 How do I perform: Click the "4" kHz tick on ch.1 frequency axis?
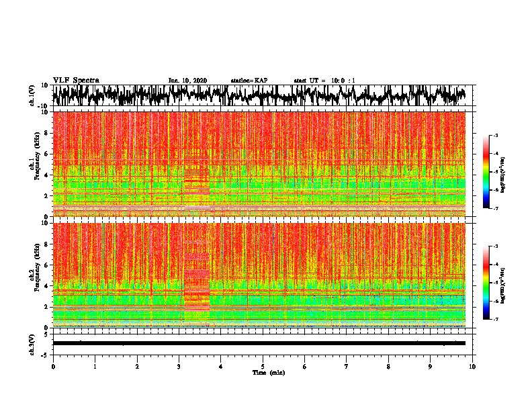click(x=46, y=175)
